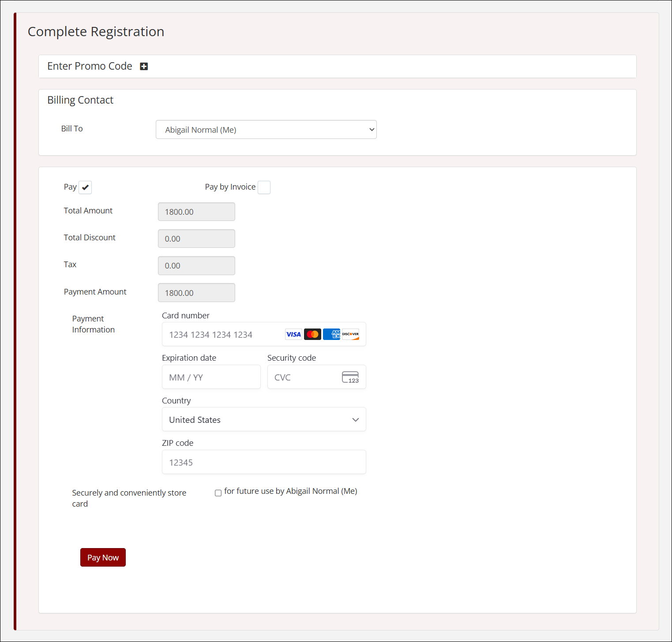
Task: Click the Billing Contact section header
Action: pos(80,100)
